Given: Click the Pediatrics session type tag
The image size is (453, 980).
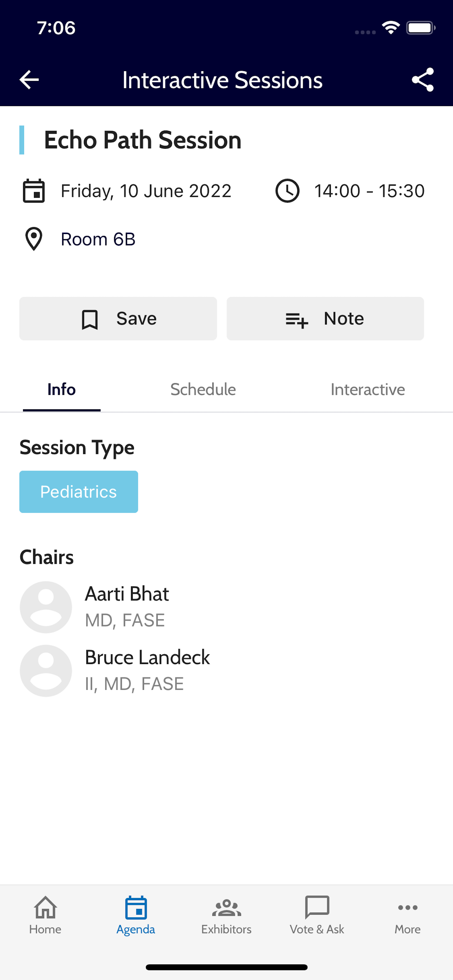Looking at the screenshot, I should (79, 491).
